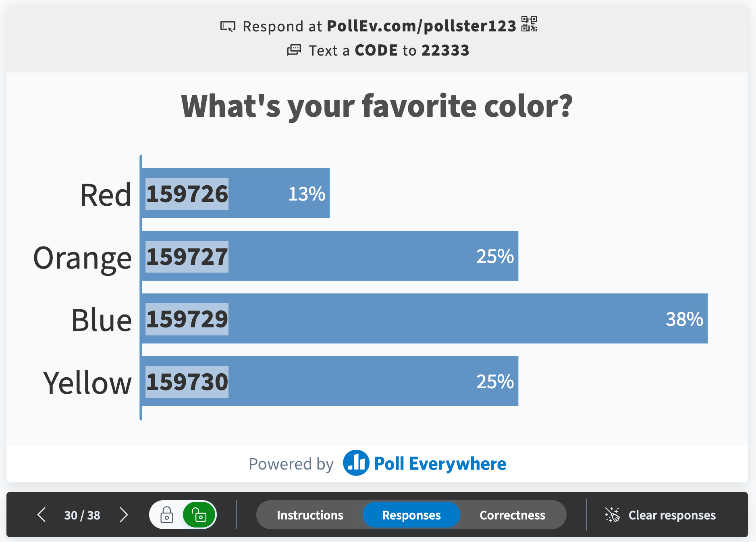Select the green unlocked padlock toggle
Viewport: 756px width, 542px height.
(x=199, y=515)
